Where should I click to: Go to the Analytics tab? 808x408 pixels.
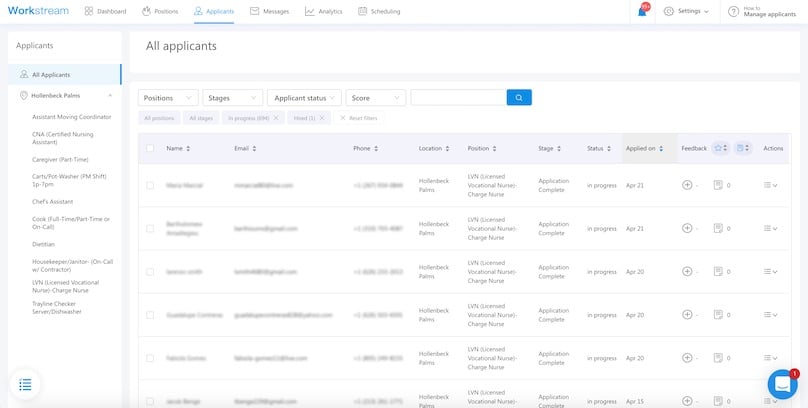pos(323,11)
